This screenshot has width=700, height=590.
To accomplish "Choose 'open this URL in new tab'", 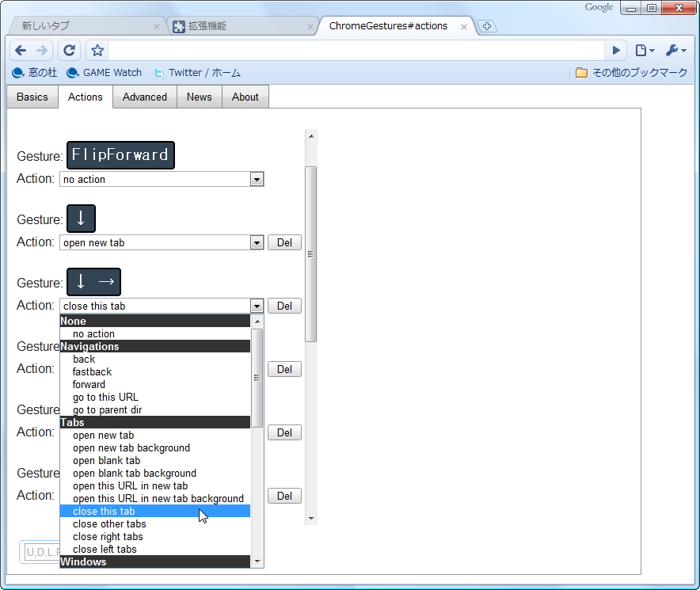I will [155, 485].
